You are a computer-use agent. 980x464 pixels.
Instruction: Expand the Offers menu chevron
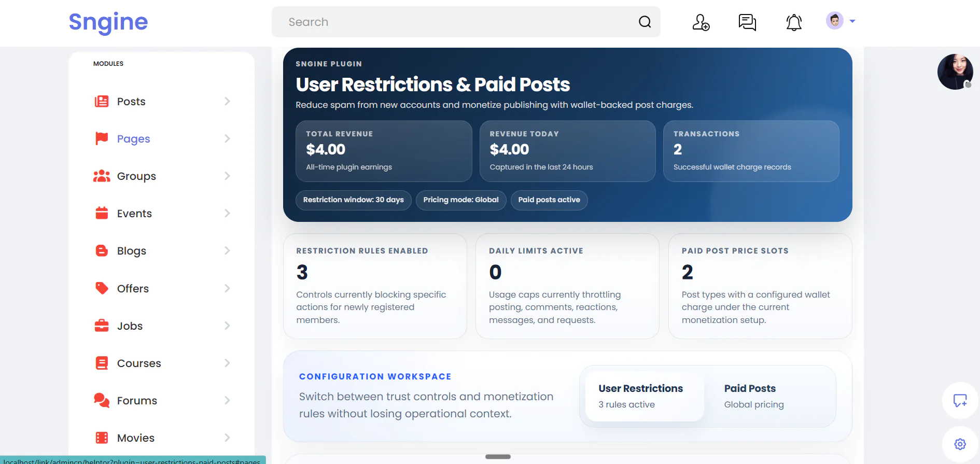pos(227,288)
